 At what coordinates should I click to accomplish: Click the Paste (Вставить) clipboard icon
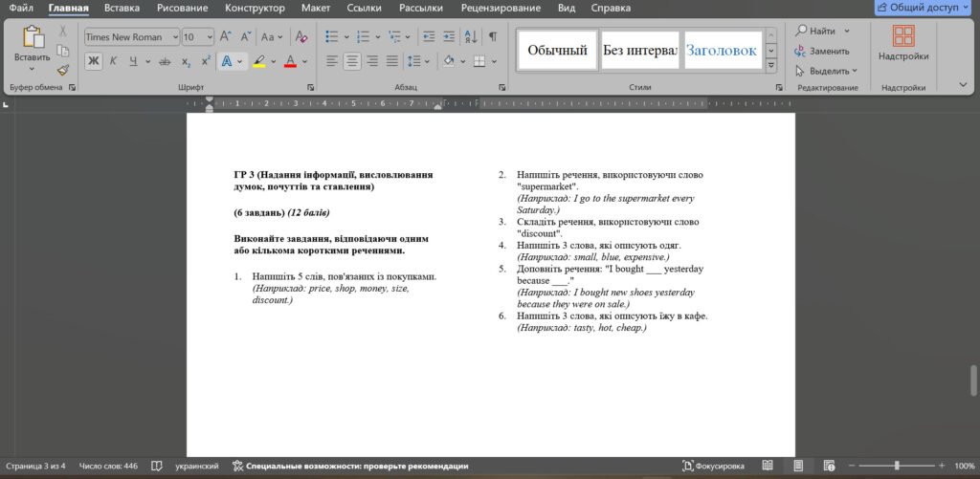click(x=33, y=36)
